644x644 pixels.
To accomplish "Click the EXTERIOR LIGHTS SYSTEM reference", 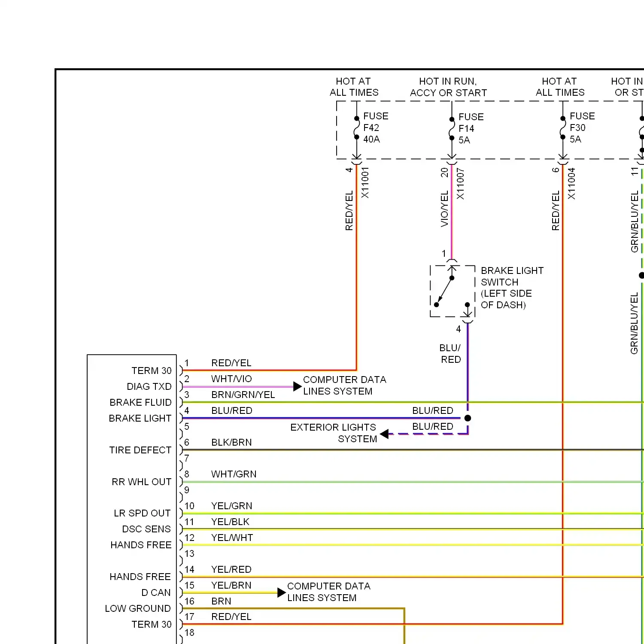I will pyautogui.click(x=334, y=433).
